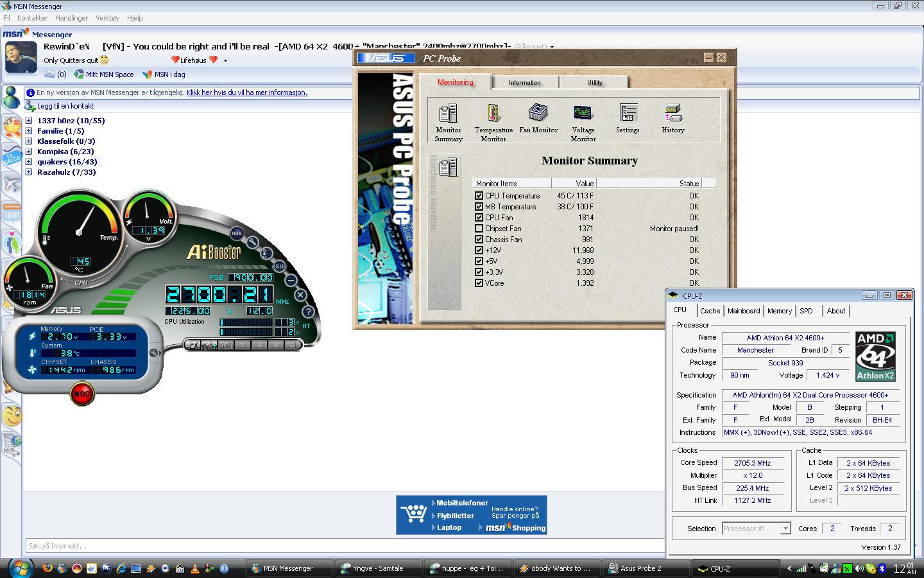The image size is (924, 578).
Task: Launch Firefox from the quick launch bar
Action: [x=47, y=568]
